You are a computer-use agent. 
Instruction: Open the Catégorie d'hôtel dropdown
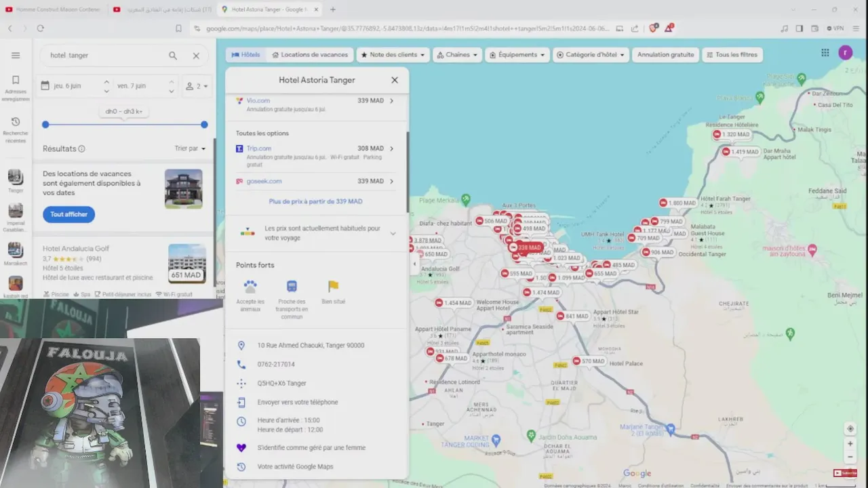pos(591,55)
